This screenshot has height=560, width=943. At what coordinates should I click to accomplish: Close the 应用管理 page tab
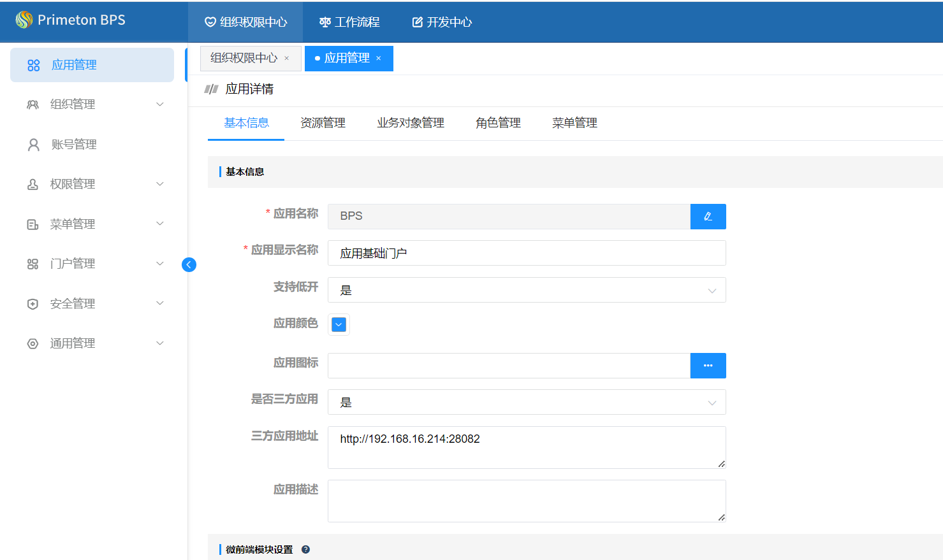(378, 58)
